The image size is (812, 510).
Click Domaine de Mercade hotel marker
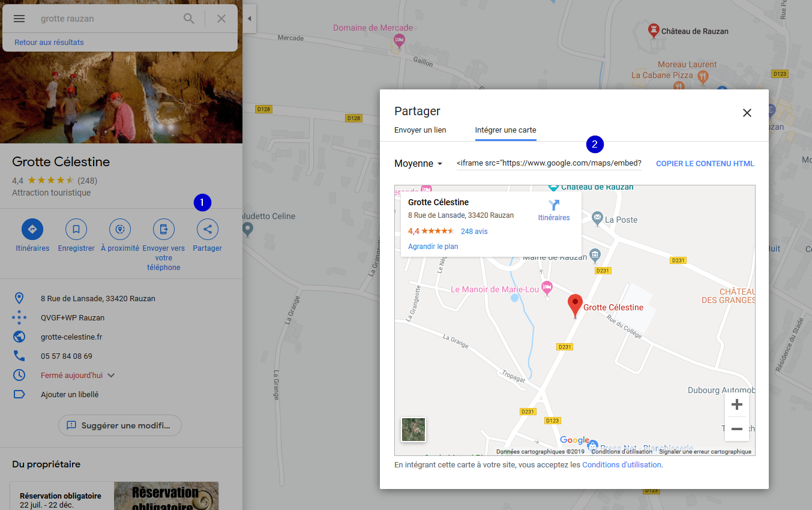click(399, 40)
